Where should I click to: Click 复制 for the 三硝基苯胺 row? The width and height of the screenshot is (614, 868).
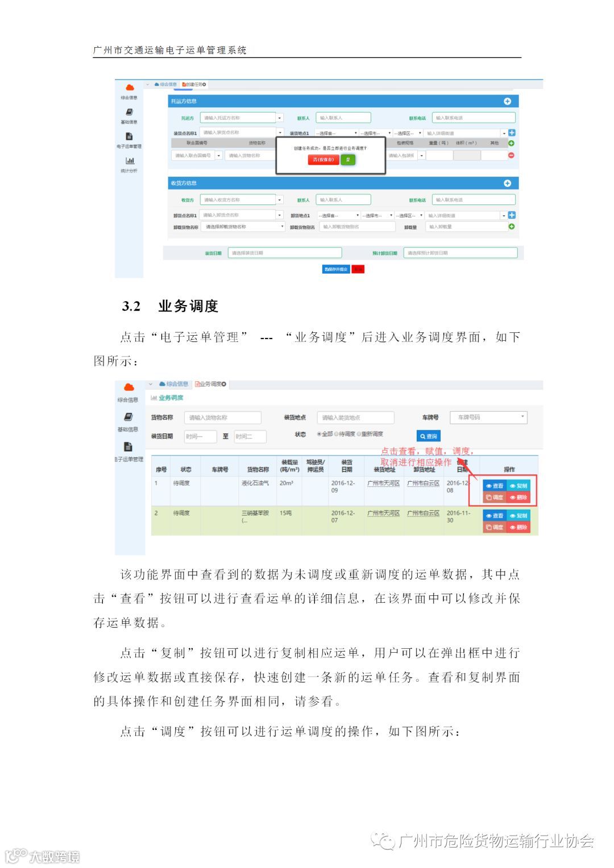[518, 516]
